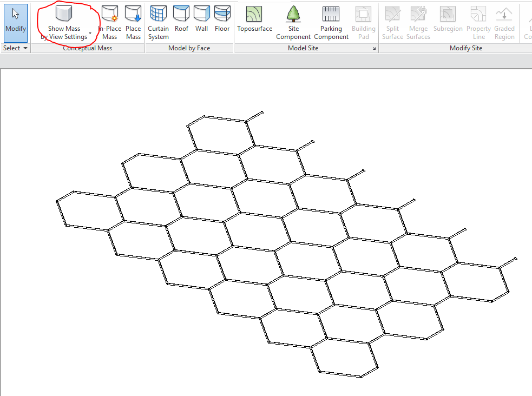This screenshot has width=532, height=396.
Task: Choose the Place Mass tool
Action: [x=133, y=23]
